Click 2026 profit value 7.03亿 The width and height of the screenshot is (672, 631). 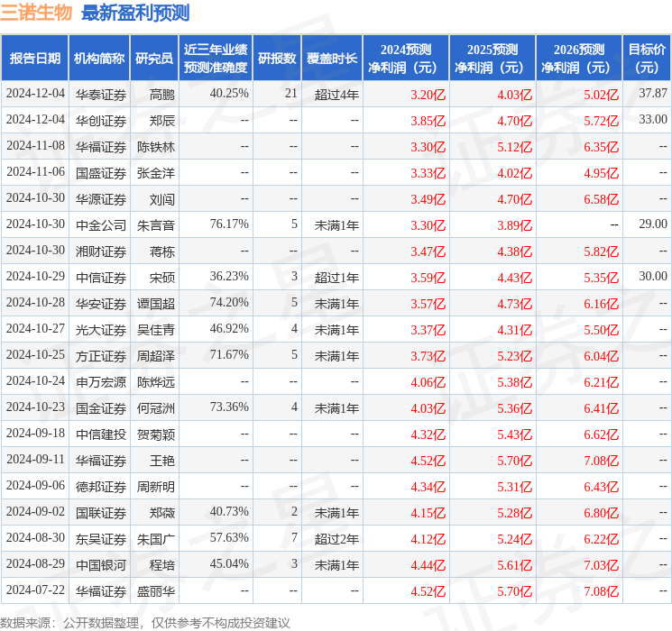tap(602, 565)
